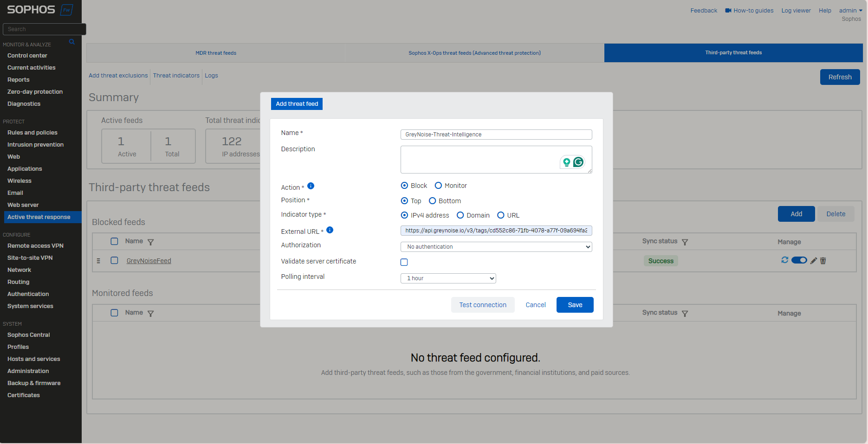Filter Monitored feeds by Name column
The height and width of the screenshot is (444, 868).
151,314
